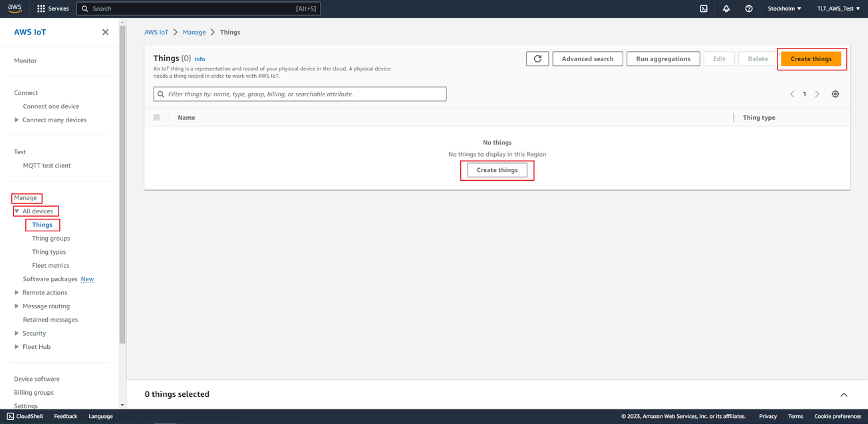The height and width of the screenshot is (424, 868).
Task: Open the notifications bell icon
Action: coord(726,9)
